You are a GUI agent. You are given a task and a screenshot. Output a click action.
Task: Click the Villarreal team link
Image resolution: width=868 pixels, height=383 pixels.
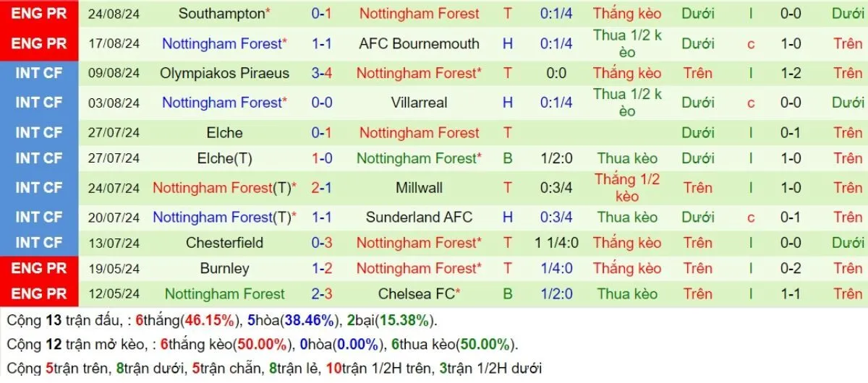pyautogui.click(x=419, y=103)
